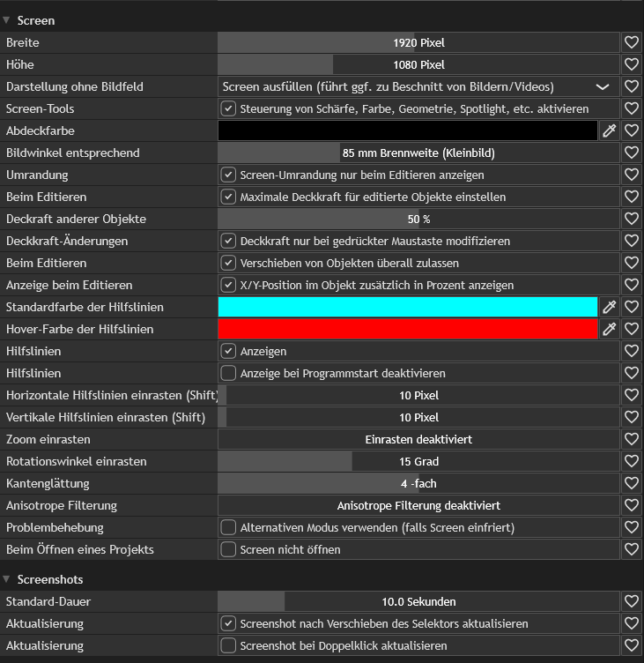Click heart icon for Standard-Dauer
The height and width of the screenshot is (663, 644).
point(632,601)
